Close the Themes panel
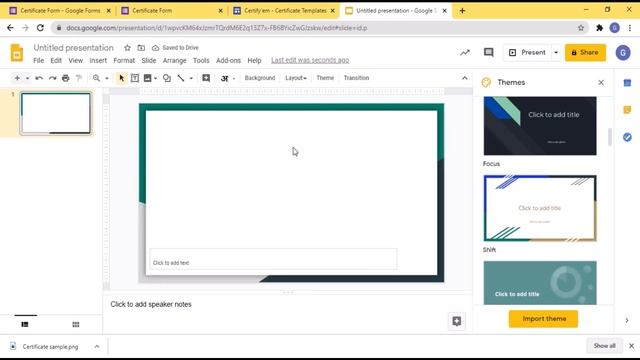This screenshot has width=640, height=360. 601,82
